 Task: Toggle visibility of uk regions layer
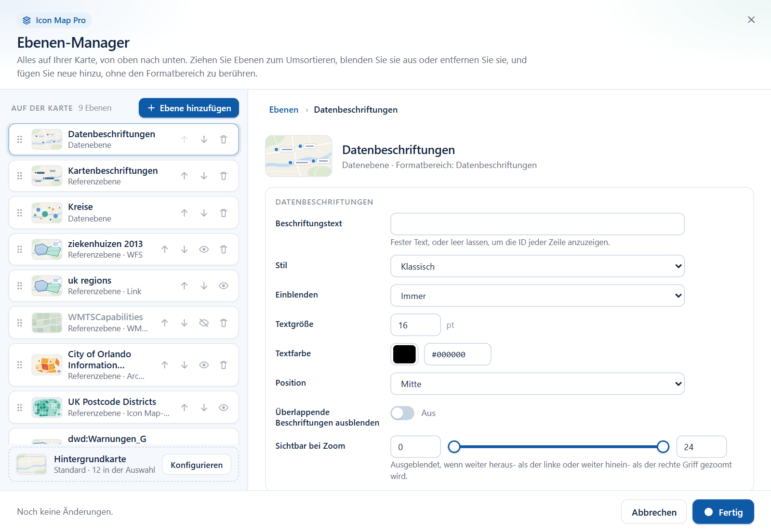pos(224,286)
